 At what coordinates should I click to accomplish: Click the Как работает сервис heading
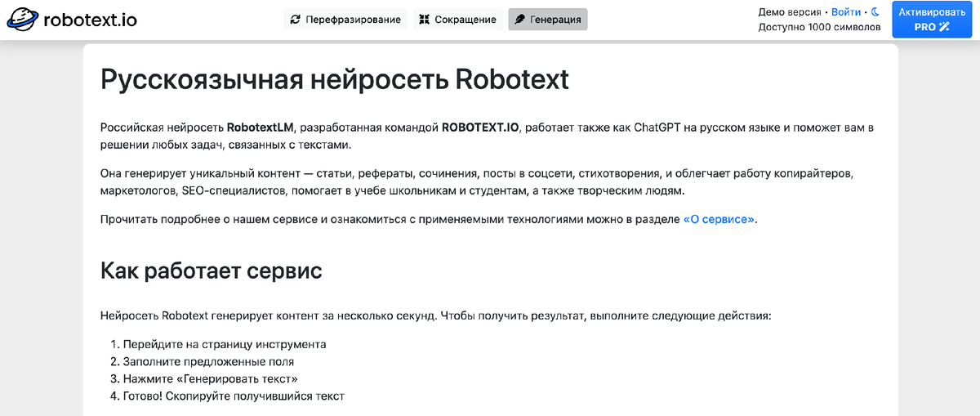211,271
